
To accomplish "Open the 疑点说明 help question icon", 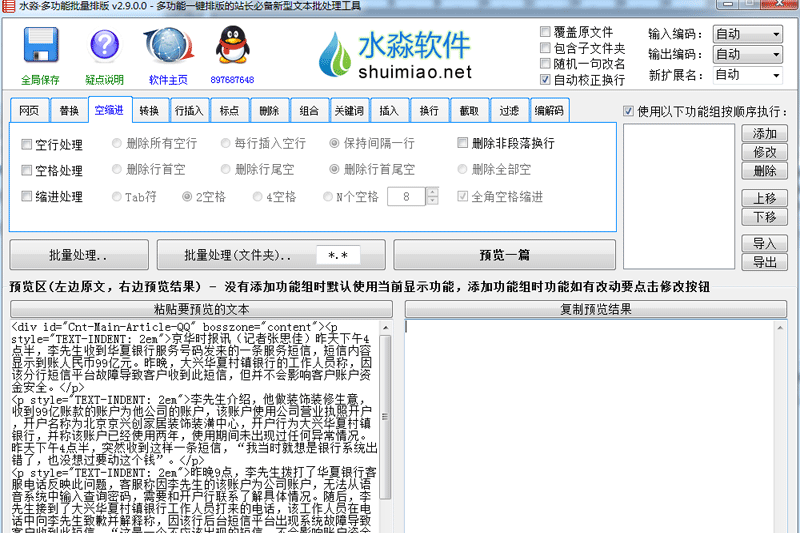I will pos(105,45).
